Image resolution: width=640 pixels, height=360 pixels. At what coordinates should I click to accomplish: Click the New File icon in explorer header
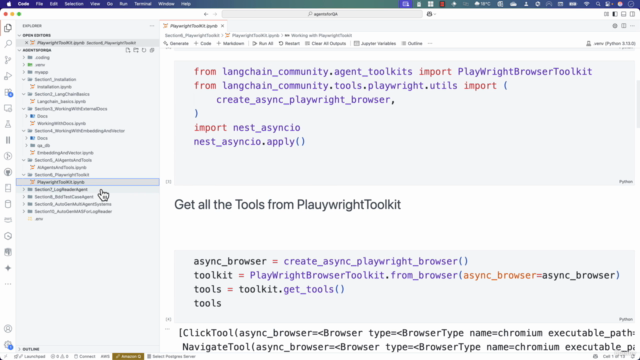[128, 50]
